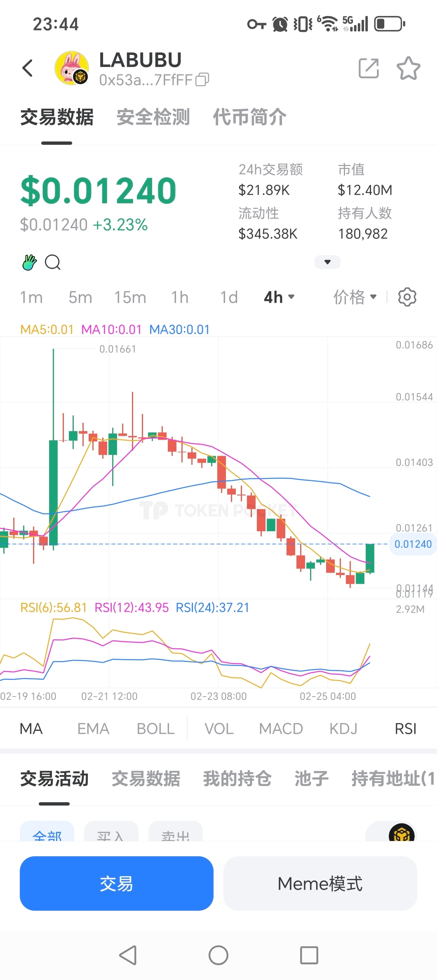This screenshot has width=437, height=980.
Task: Tap the $0.01240 large price
Action: (99, 191)
